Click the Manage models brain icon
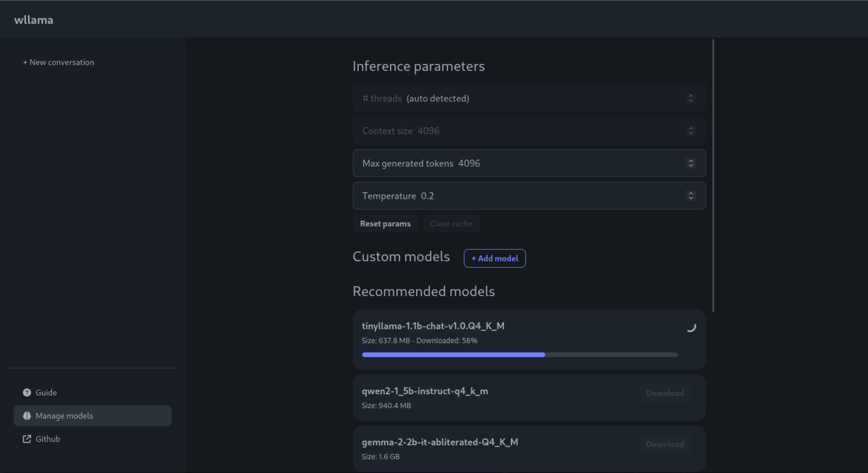 click(27, 415)
